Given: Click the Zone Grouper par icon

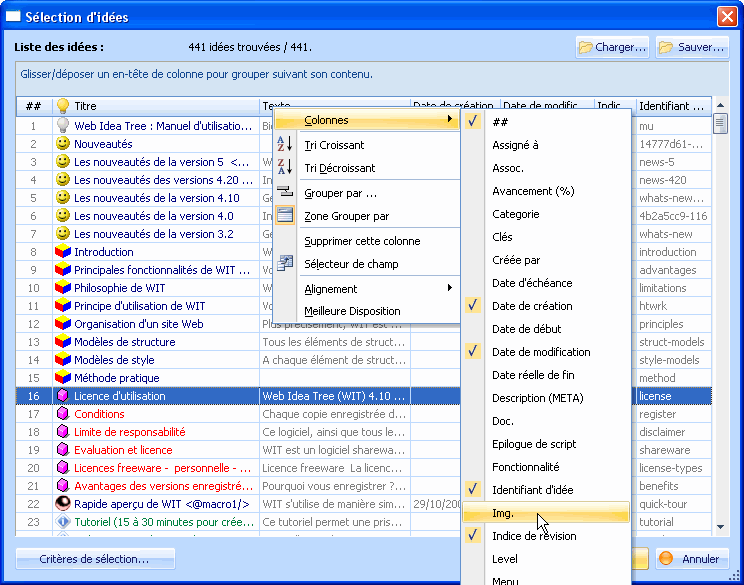Looking at the screenshot, I should pyautogui.click(x=285, y=216).
